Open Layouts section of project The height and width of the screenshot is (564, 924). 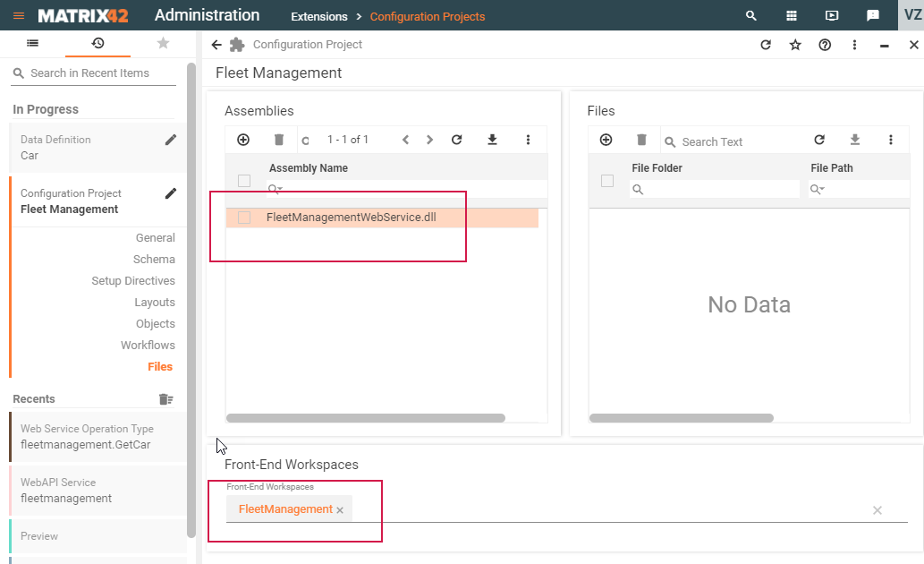pos(155,303)
